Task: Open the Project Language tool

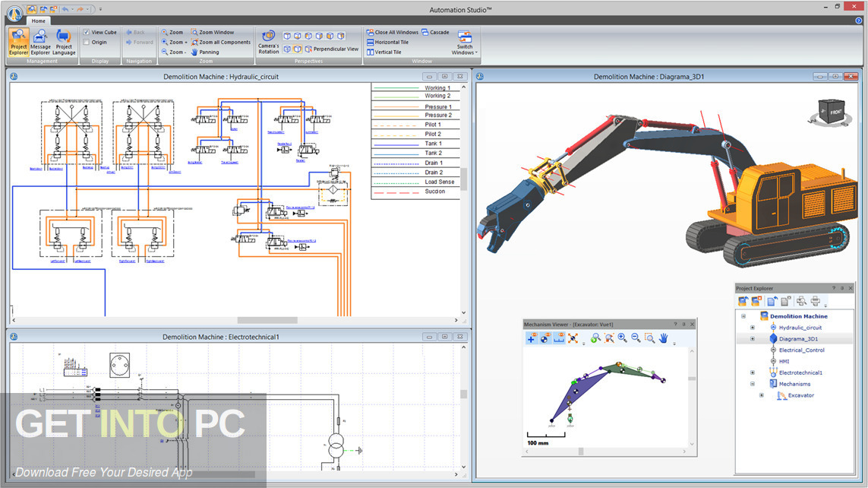Action: [64, 42]
